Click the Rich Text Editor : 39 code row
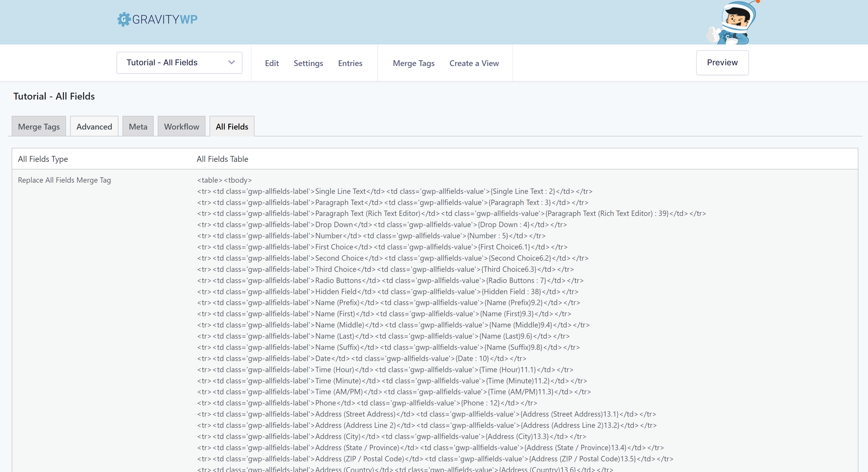The height and width of the screenshot is (472, 868). (451, 214)
